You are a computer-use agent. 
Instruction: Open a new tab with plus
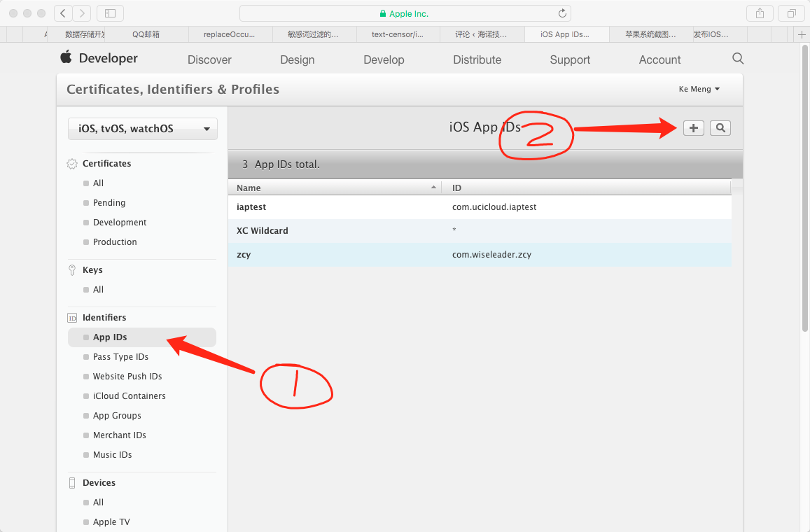click(x=802, y=34)
